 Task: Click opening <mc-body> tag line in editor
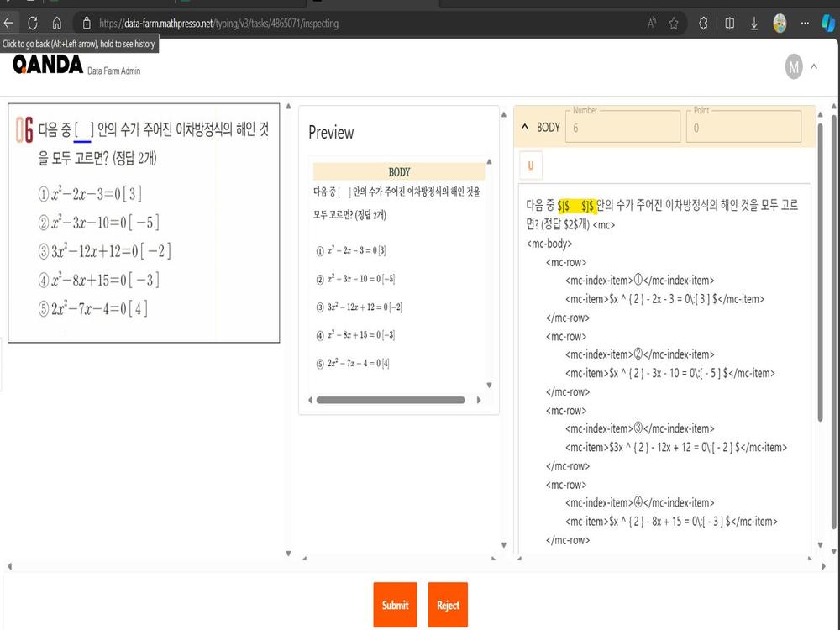pos(549,244)
